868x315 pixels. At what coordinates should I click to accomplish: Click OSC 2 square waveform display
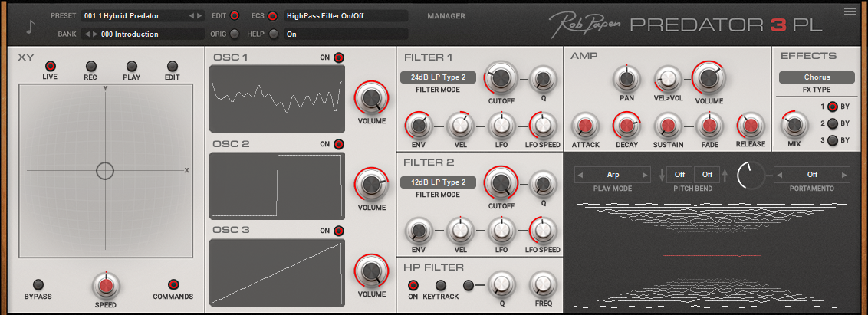tap(278, 185)
